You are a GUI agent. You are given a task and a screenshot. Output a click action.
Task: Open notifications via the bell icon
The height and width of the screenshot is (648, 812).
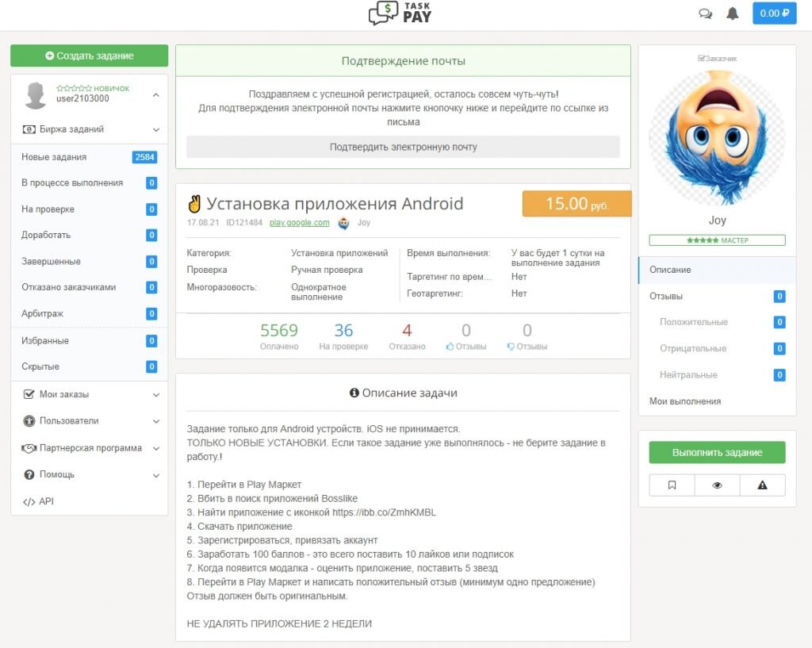(x=732, y=13)
